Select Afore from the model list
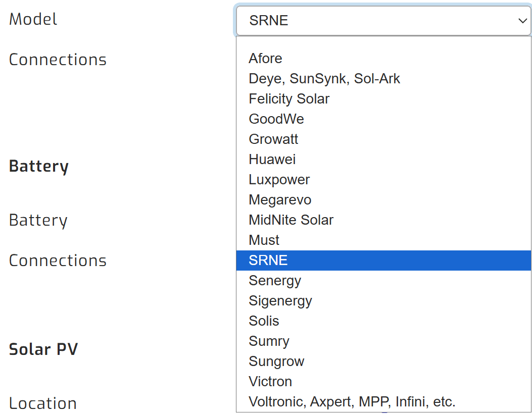This screenshot has width=532, height=415. pos(265,59)
